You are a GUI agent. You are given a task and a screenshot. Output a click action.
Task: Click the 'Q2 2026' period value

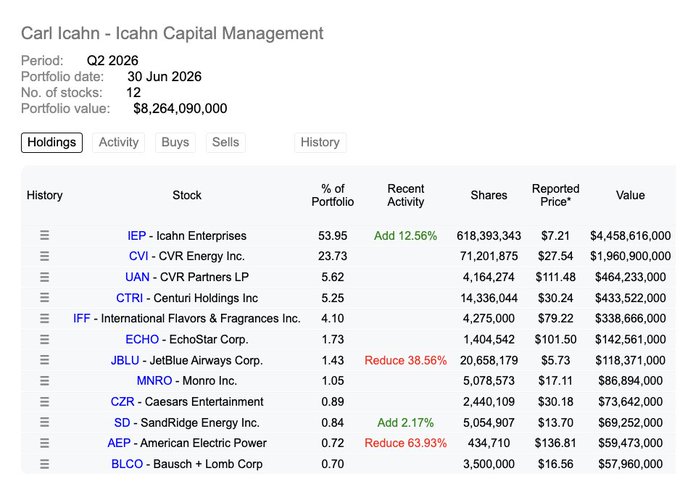point(112,60)
